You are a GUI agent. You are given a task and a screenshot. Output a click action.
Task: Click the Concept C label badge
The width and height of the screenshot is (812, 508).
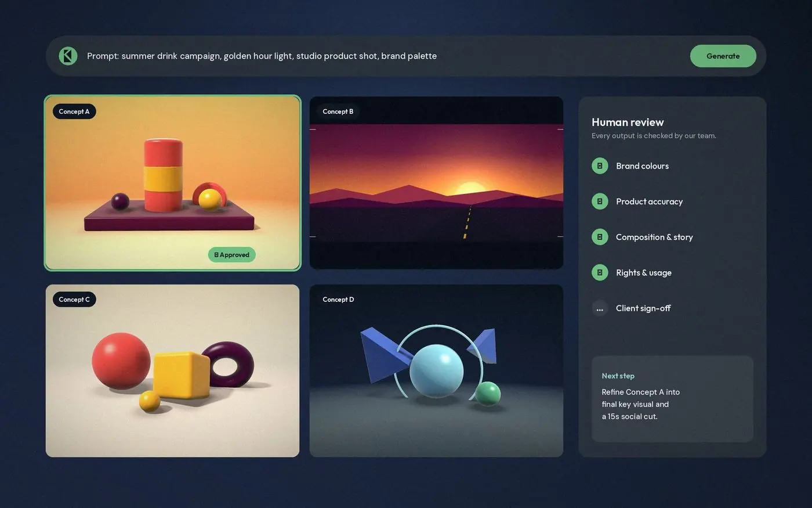[x=74, y=300]
